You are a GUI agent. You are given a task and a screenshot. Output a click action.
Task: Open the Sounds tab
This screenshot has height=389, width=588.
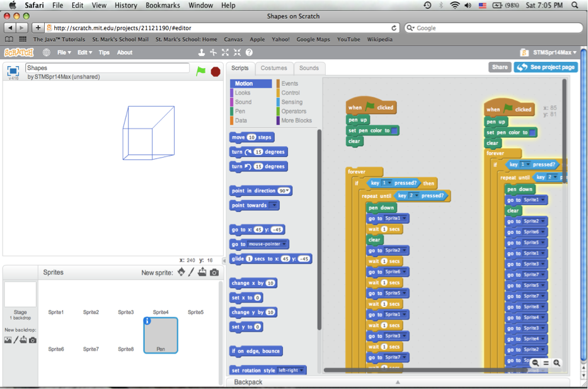point(309,68)
